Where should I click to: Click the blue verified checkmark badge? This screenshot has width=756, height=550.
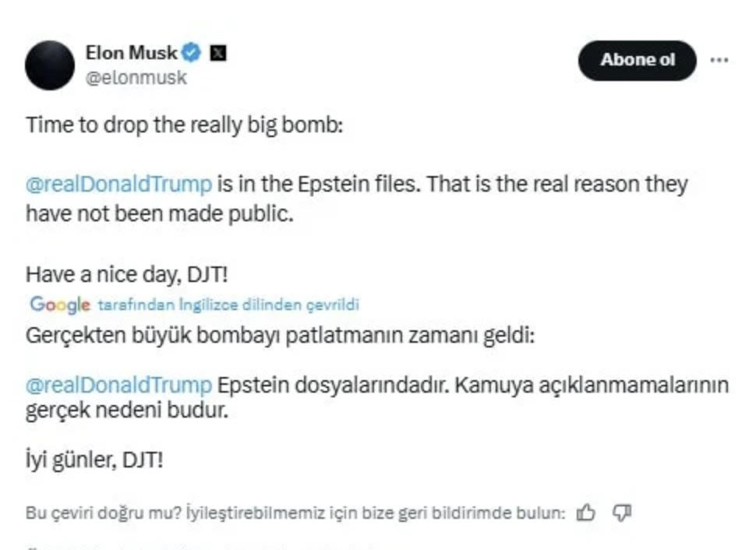[x=190, y=53]
